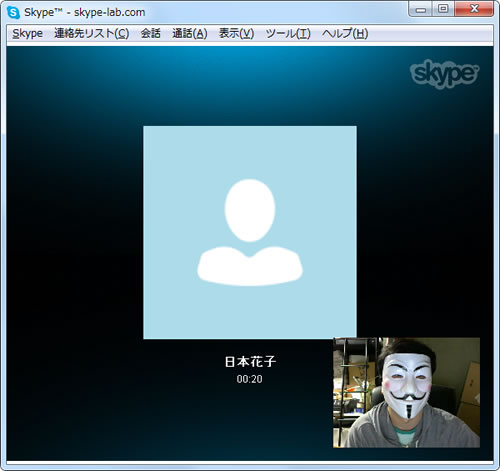This screenshot has height=471, width=500.
Task: Minimize the Skype window
Action: coord(421,10)
